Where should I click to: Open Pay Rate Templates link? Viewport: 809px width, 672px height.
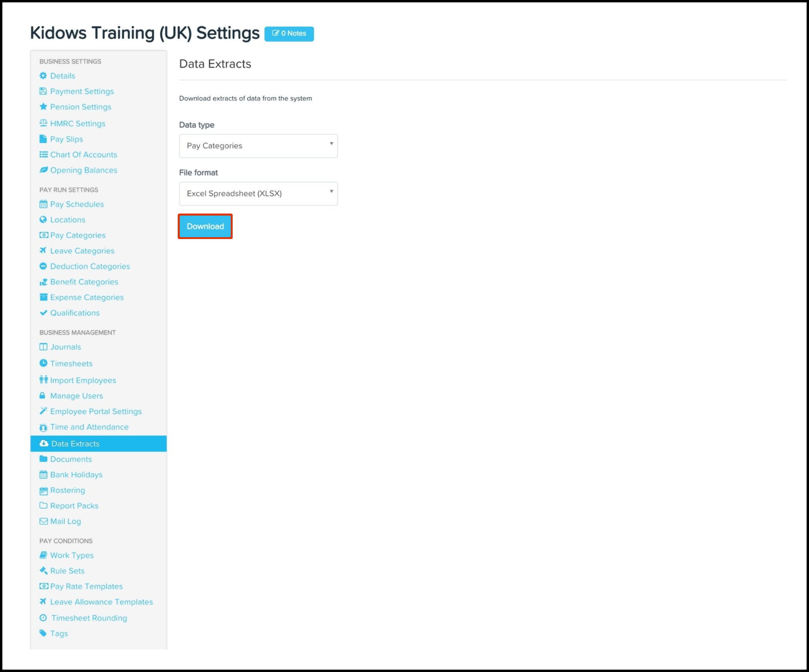pyautogui.click(x=86, y=586)
